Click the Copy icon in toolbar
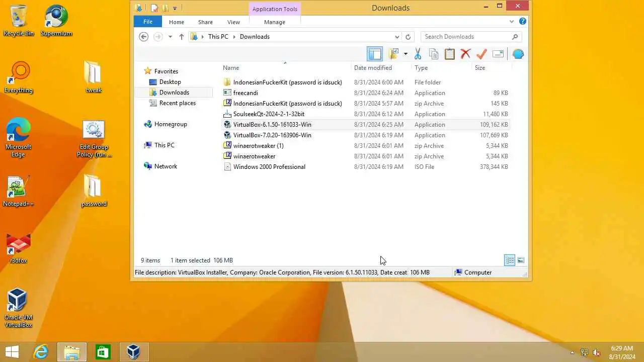Image resolution: width=644 pixels, height=362 pixels. (434, 54)
